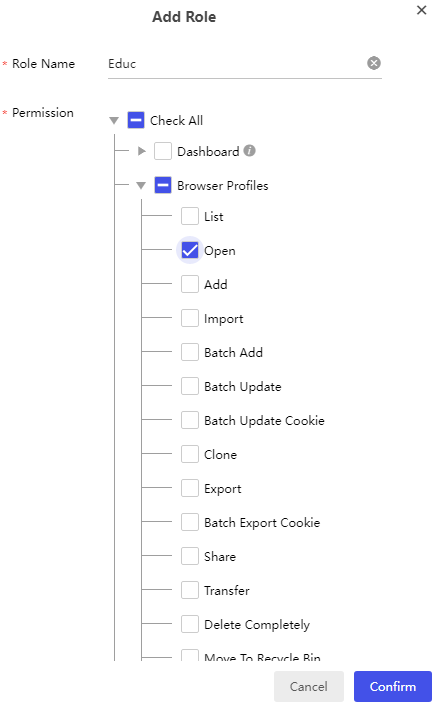Click the Confirm button
This screenshot has height=704, width=436.
pyautogui.click(x=392, y=686)
